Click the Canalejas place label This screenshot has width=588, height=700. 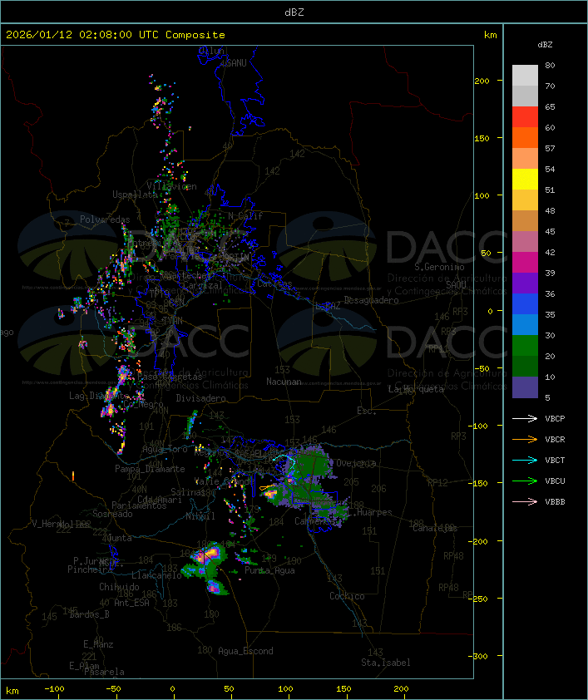pos(435,528)
